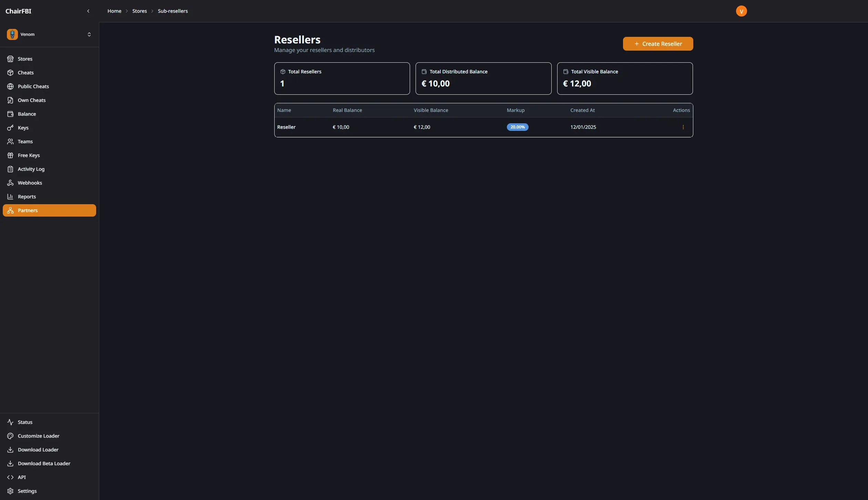Open the Reseller row actions menu
Image resolution: width=868 pixels, height=500 pixels.
point(683,127)
